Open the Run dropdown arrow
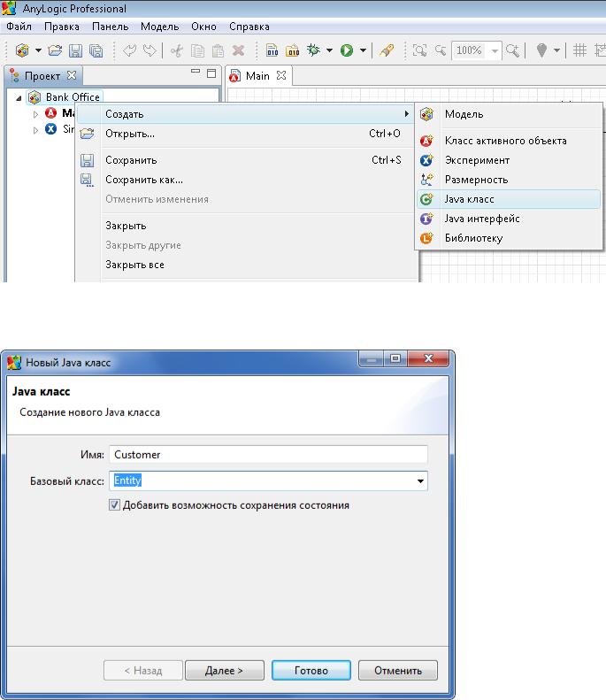The width and height of the screenshot is (606, 700). (363, 50)
